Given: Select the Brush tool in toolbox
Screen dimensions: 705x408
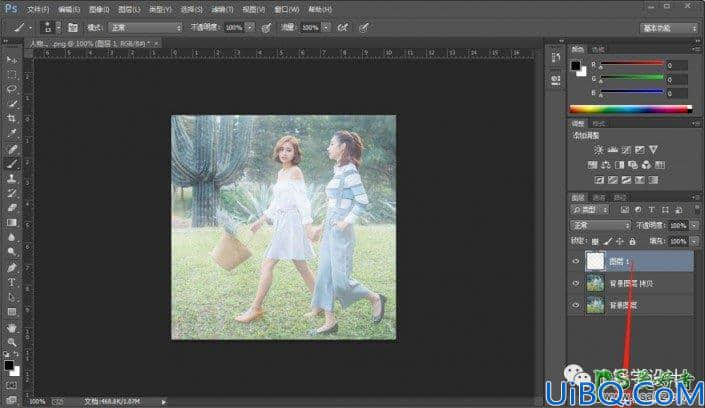Looking at the screenshot, I should pyautogui.click(x=12, y=164).
